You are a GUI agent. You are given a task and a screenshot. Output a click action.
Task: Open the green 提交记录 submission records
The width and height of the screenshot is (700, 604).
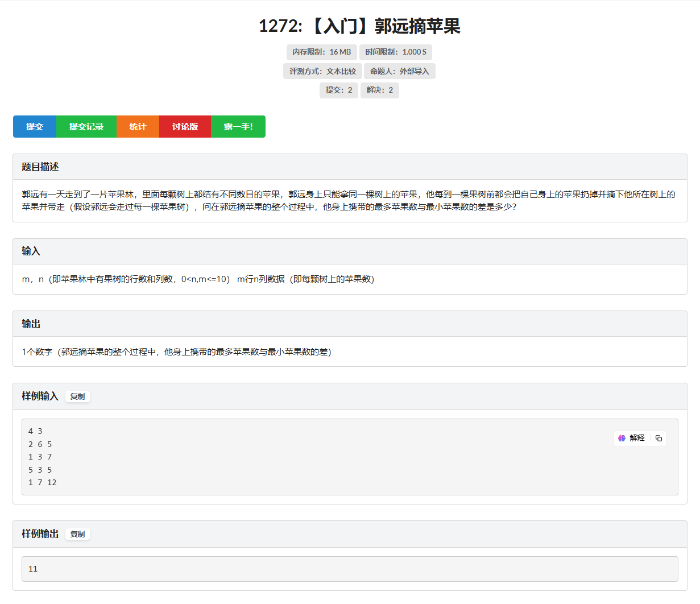point(86,126)
